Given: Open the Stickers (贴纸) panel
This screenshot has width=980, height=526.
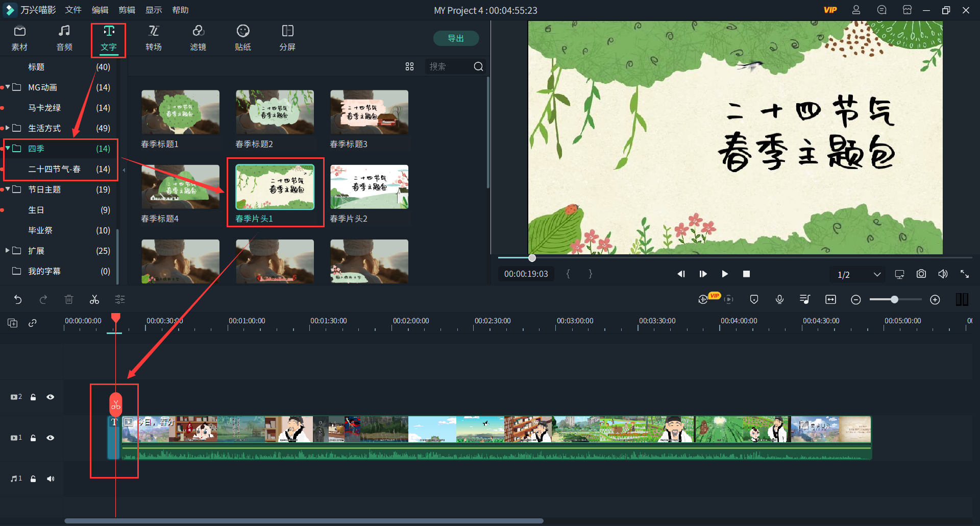Looking at the screenshot, I should click(x=243, y=38).
